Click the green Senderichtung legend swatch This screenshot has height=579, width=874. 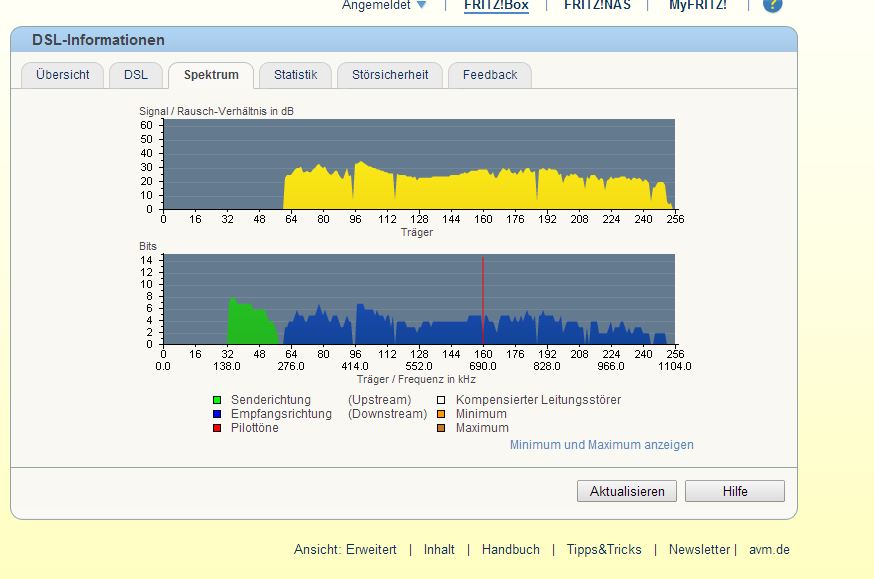(217, 400)
